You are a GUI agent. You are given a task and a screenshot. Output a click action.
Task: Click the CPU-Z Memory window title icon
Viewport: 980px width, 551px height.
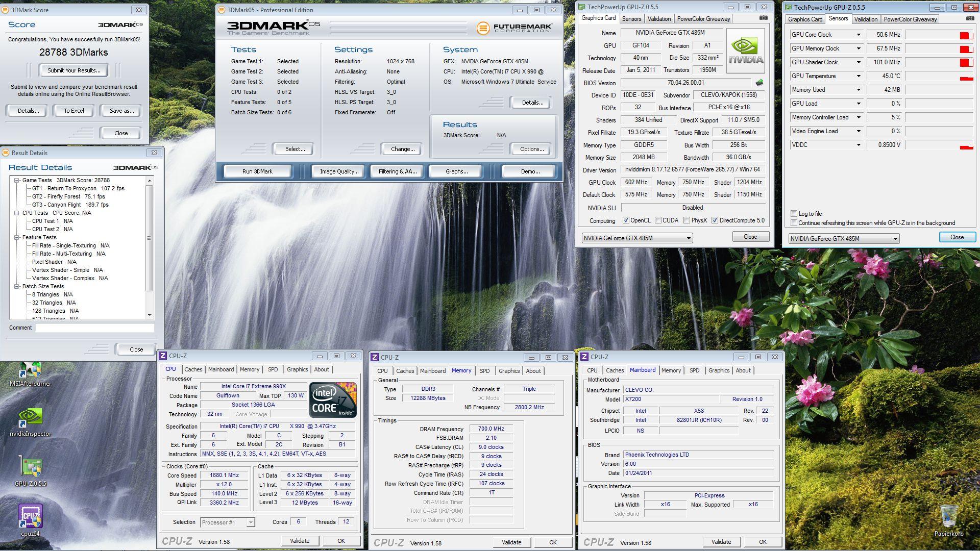[x=375, y=357]
